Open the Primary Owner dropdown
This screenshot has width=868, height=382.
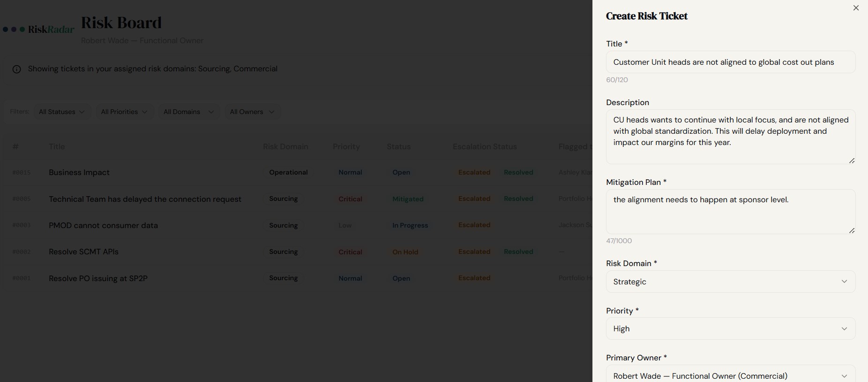pos(731,374)
